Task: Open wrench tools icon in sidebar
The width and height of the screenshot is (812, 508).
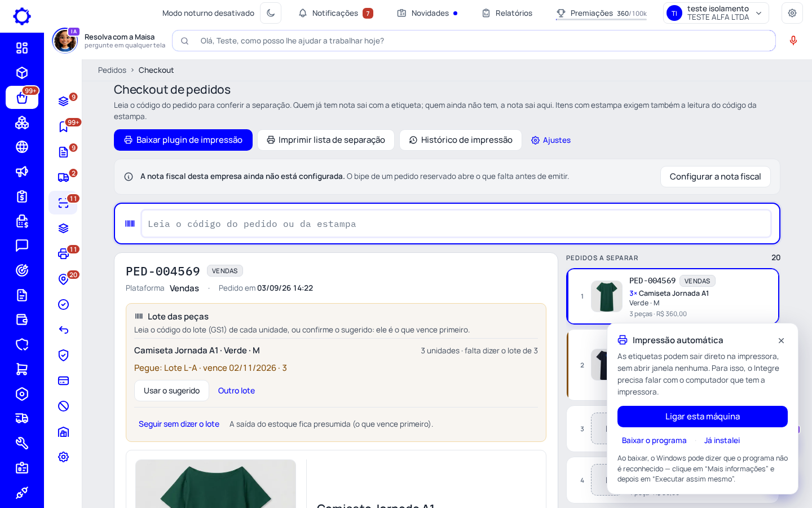Action: (22, 443)
